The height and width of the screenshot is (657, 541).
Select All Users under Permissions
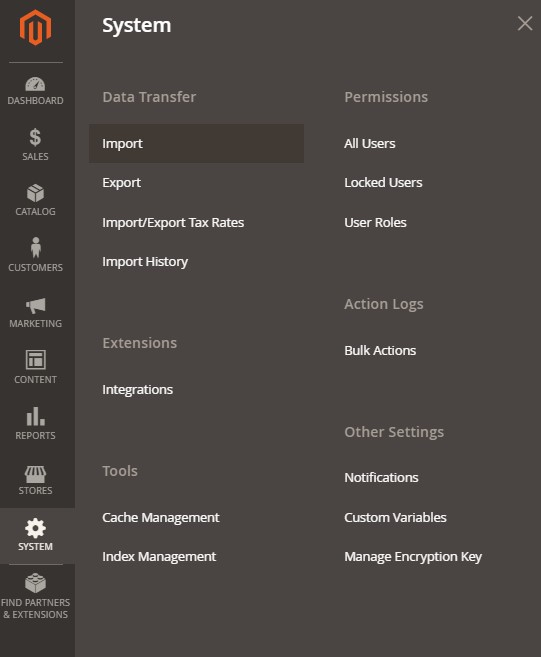click(x=370, y=143)
